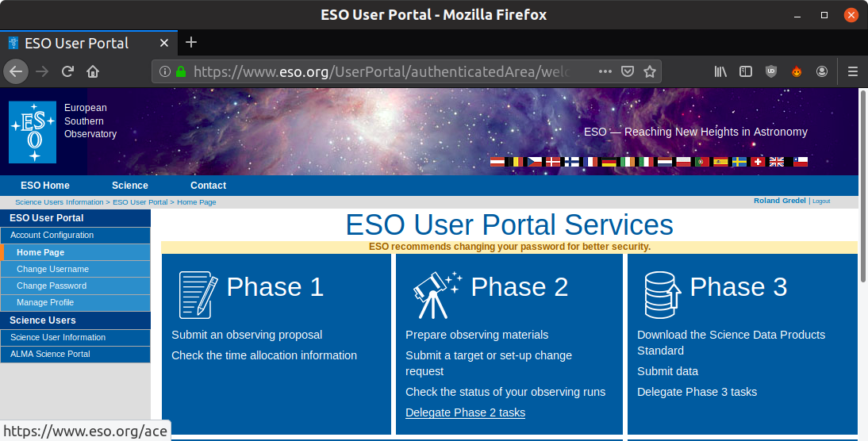
Task: Click Delegate Phase 2 tasks
Action: 466,412
